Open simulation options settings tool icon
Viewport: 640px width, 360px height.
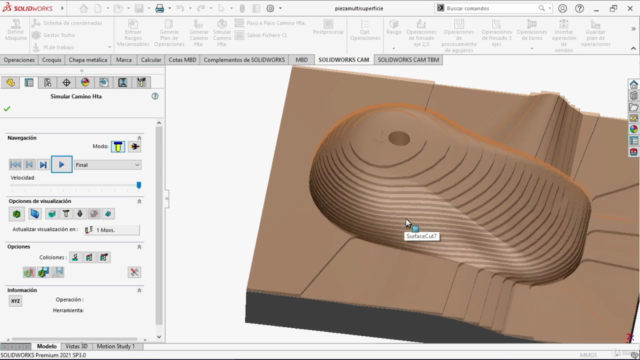134,272
